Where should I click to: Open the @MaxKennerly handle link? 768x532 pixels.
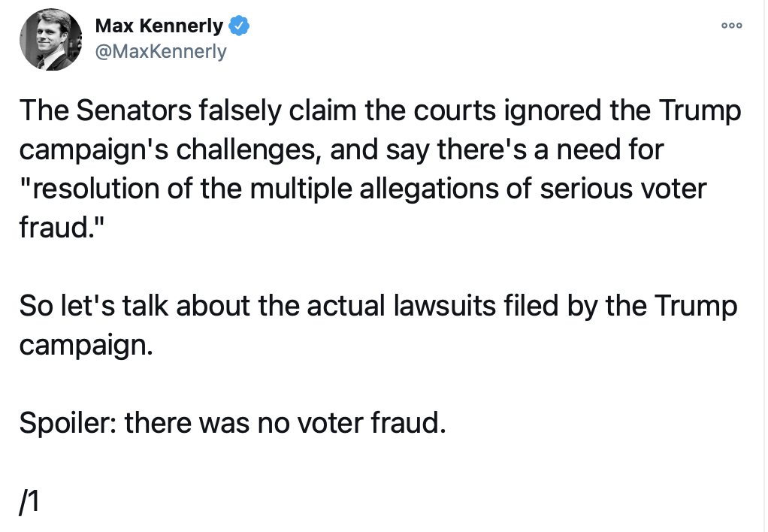pyautogui.click(x=160, y=52)
